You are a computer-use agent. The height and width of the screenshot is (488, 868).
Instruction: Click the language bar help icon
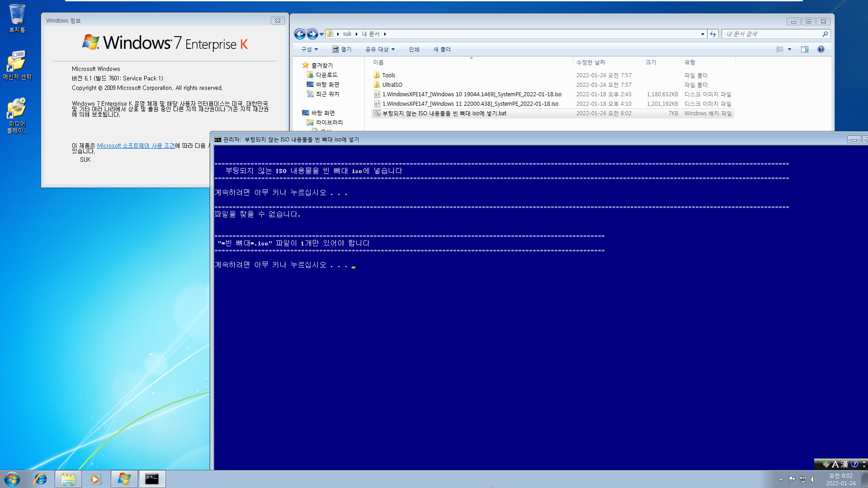pos(854,464)
